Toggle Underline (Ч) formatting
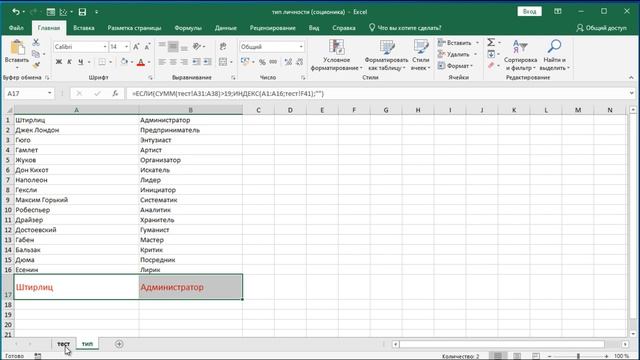The width and height of the screenshot is (640, 360). (x=80, y=62)
